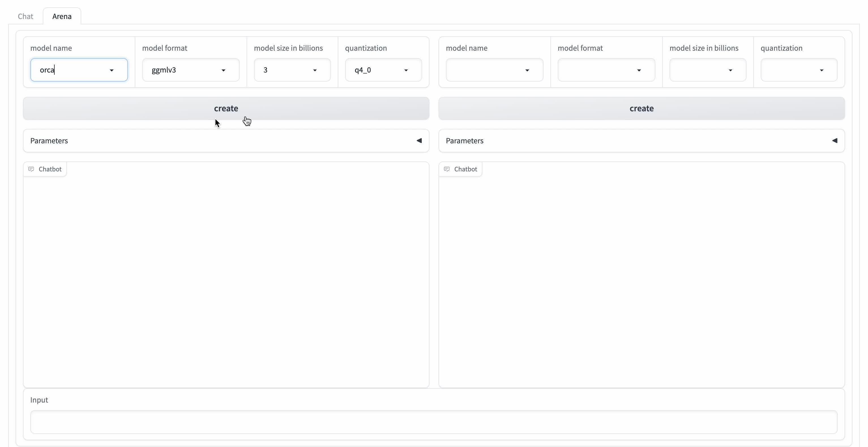Open right empty model name dropdown
The image size is (868, 447).
494,70
